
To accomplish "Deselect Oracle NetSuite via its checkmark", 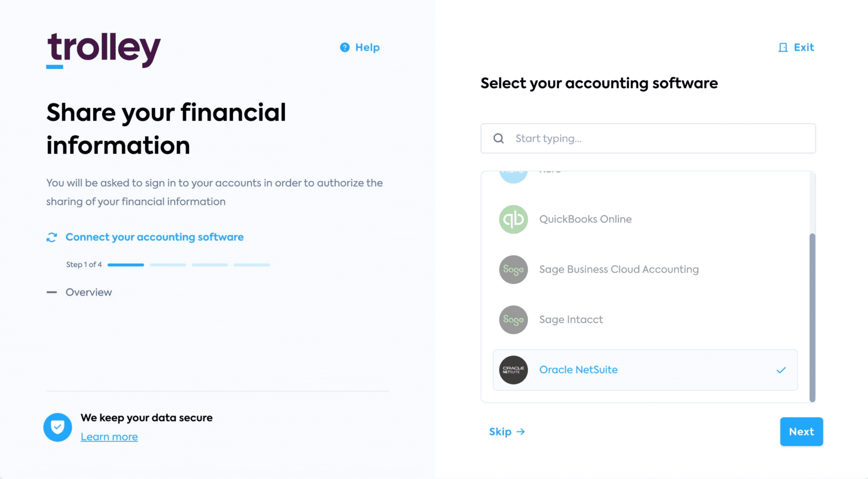I will 782,370.
